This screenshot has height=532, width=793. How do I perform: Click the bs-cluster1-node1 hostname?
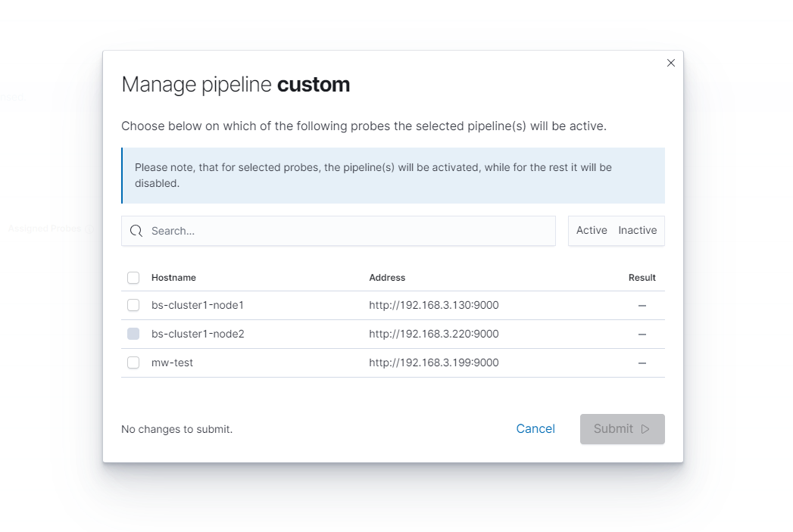click(x=197, y=305)
